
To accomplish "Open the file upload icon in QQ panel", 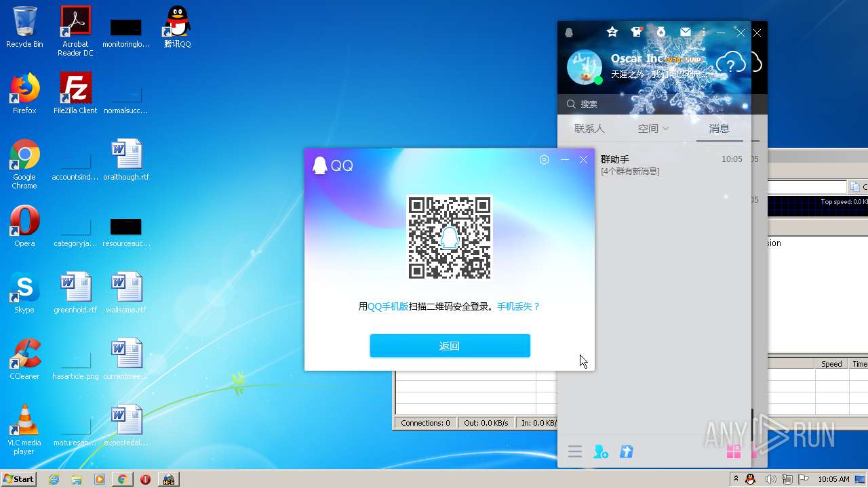I will click(x=627, y=451).
